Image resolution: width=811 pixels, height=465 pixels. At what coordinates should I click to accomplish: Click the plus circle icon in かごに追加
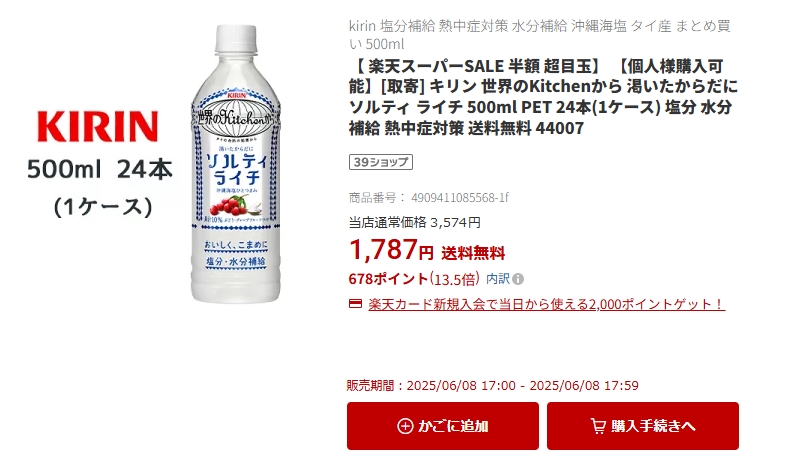click(x=405, y=426)
